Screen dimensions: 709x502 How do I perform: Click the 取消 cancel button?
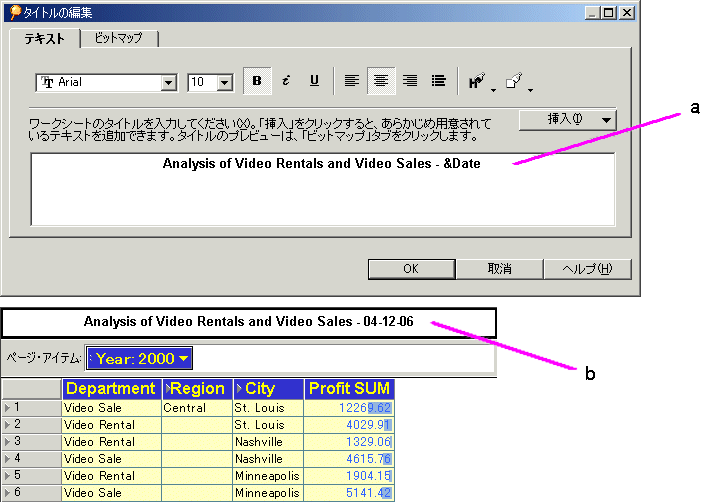[x=499, y=269]
